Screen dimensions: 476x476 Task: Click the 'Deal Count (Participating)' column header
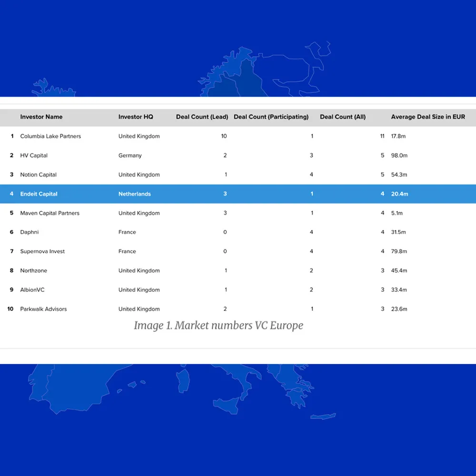[x=271, y=117]
